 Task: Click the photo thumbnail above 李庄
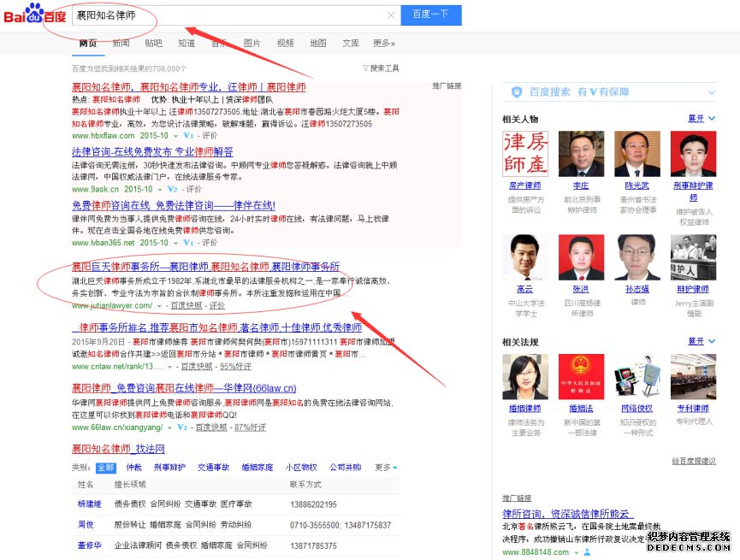581,154
